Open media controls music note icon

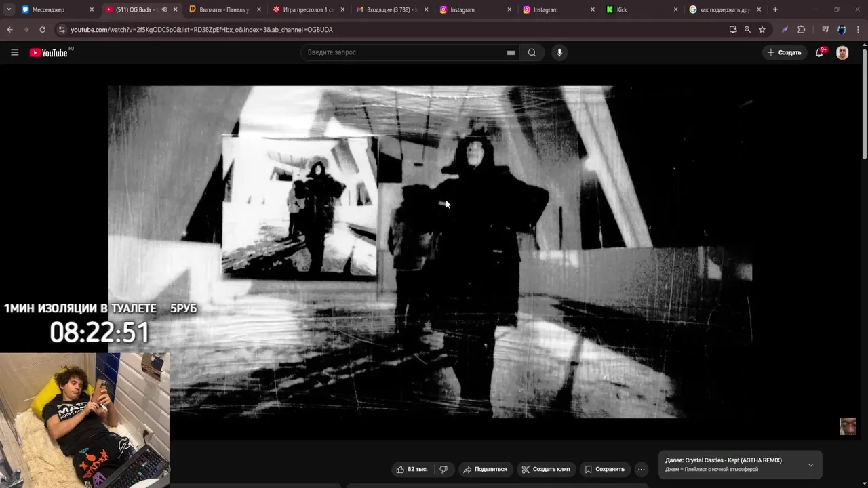pyautogui.click(x=825, y=30)
